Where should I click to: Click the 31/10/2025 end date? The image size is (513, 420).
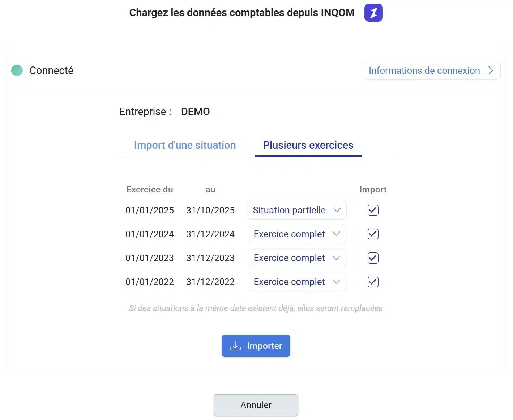210,210
